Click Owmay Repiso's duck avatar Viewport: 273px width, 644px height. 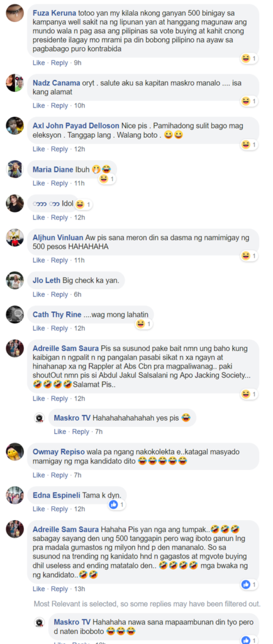[x=14, y=452]
